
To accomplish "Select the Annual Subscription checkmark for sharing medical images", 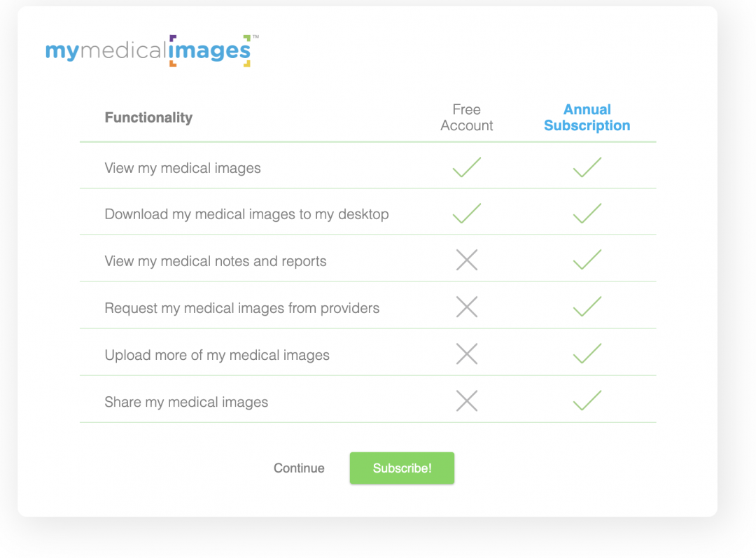I will [587, 400].
